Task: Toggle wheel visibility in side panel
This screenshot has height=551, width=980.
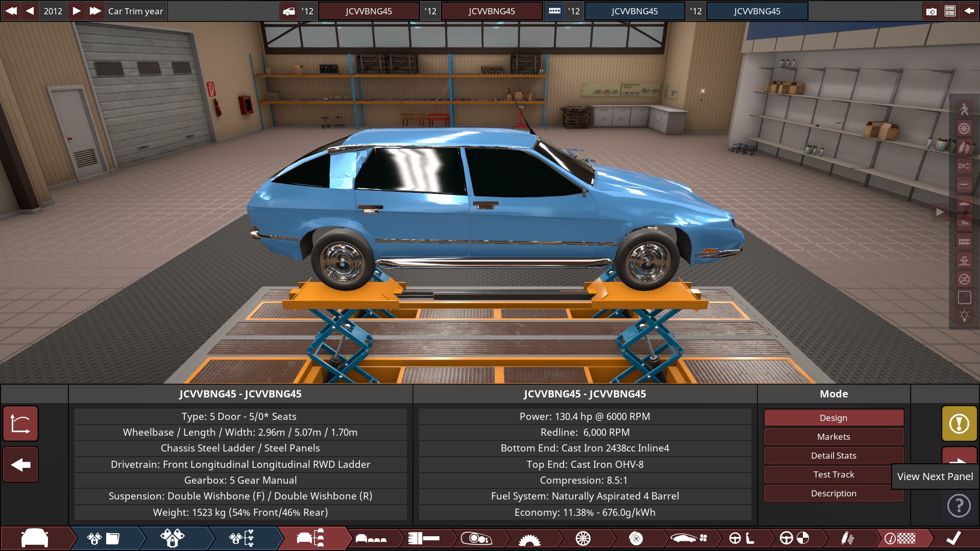Action: tap(964, 128)
